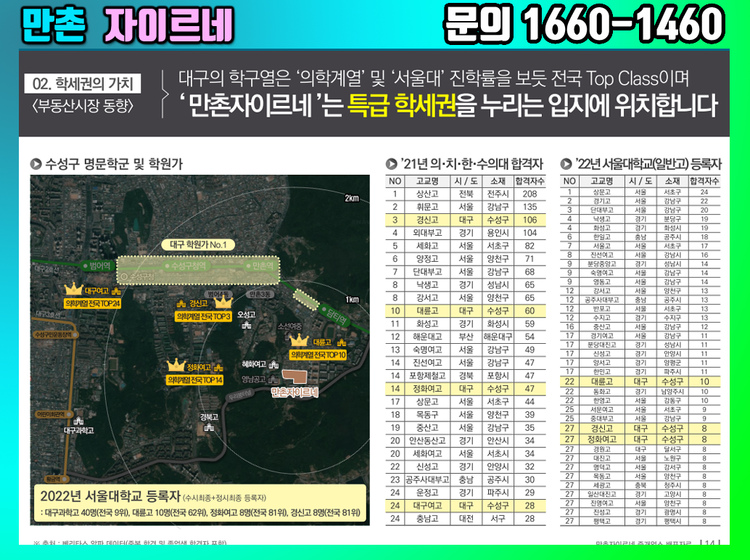Click the 만촌역 station marker on the map
This screenshot has width=750, height=560.
point(260,265)
